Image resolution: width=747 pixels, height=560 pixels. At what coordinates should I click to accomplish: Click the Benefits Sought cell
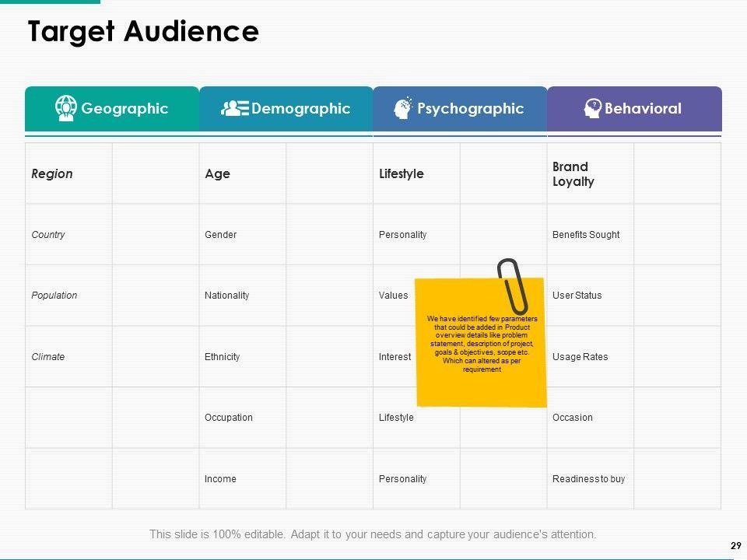click(586, 235)
